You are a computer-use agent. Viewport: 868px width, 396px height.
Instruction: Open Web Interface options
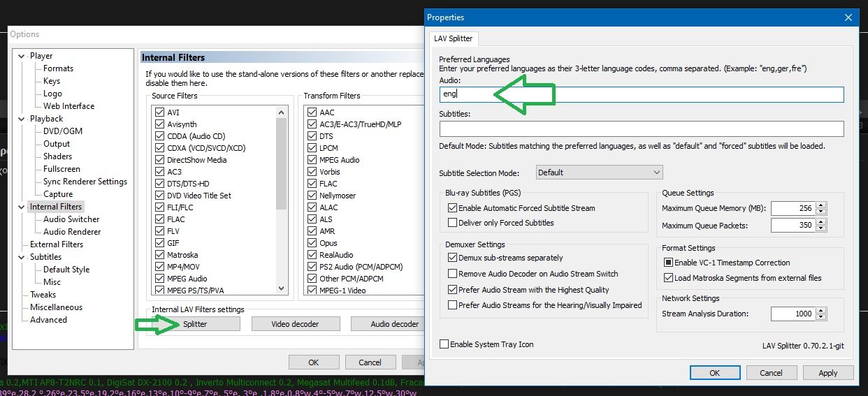[x=68, y=106]
